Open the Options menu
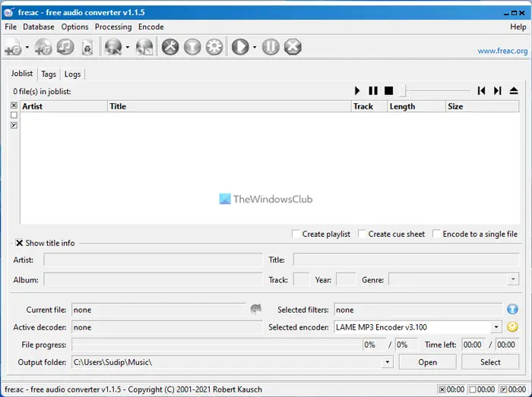Viewport: 532px width, 397px height. pos(74,27)
